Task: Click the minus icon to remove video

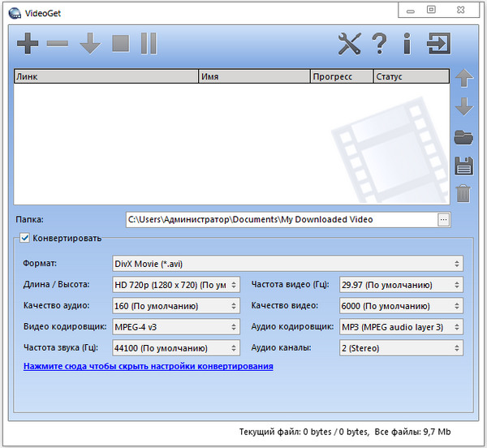Action: (58, 44)
